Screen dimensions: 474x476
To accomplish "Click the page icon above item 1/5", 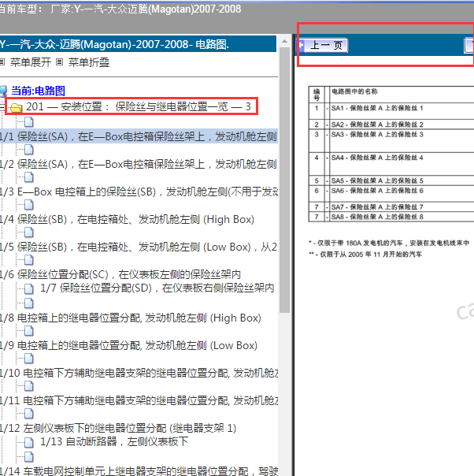I will point(29,232).
